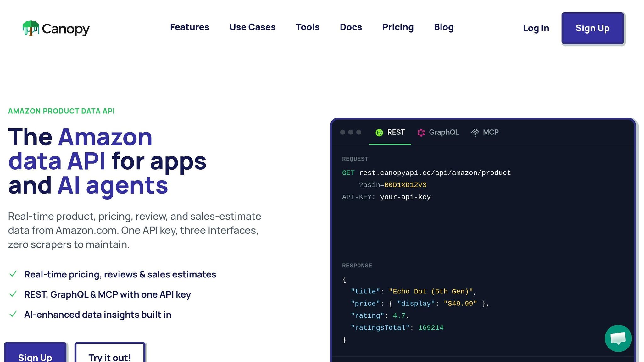Click the ASIN value B0D1XD1ZV3

tap(405, 185)
